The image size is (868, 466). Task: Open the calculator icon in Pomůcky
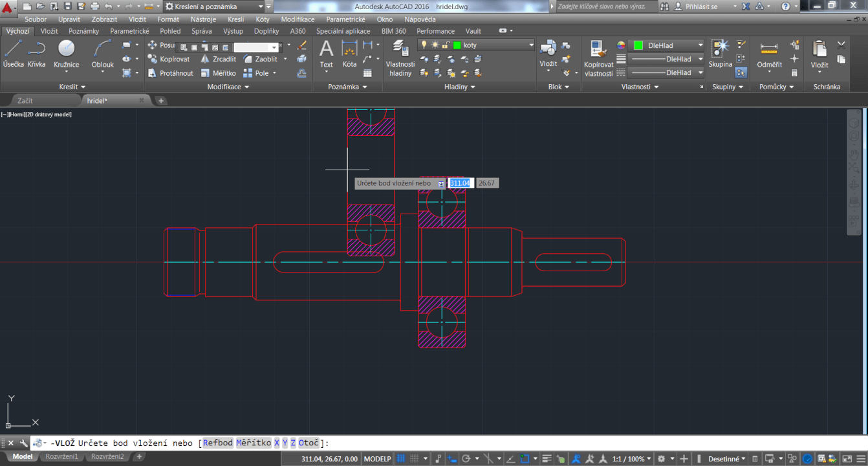795,73
